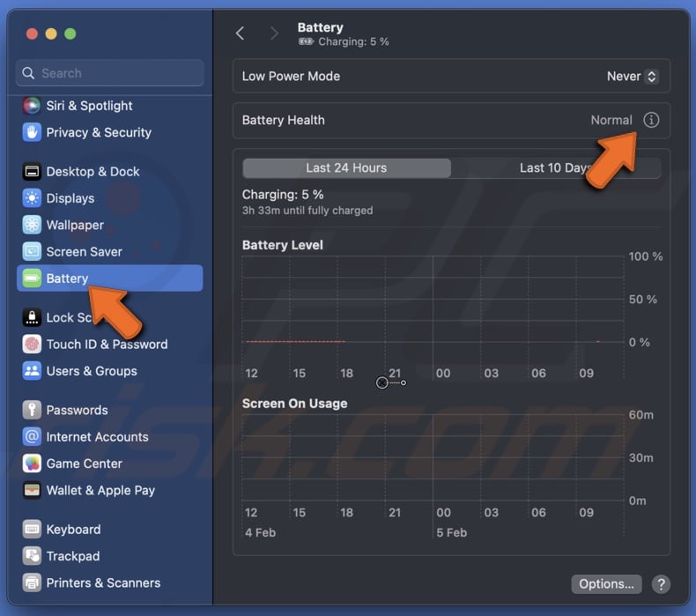The height and width of the screenshot is (616, 696).
Task: Open Printers & Scanners label
Action: 103,583
